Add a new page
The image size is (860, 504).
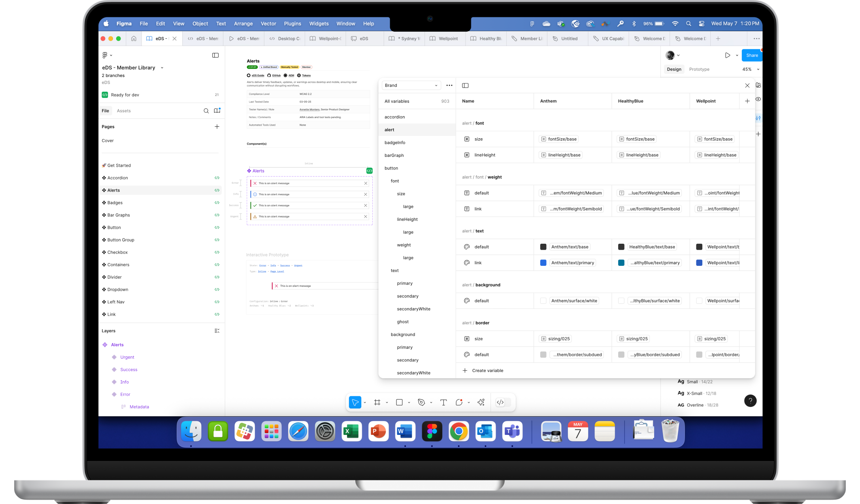217,127
